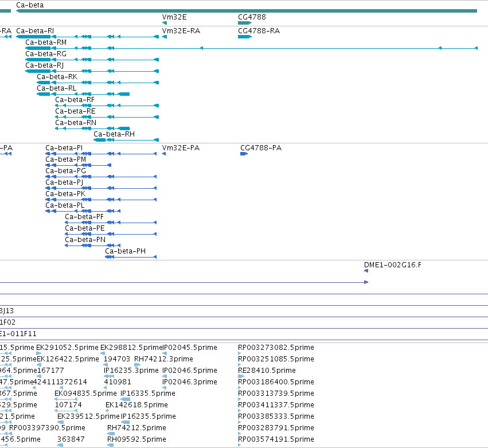
Task: Click the RH74212.3prime EST label
Action: pos(163,359)
